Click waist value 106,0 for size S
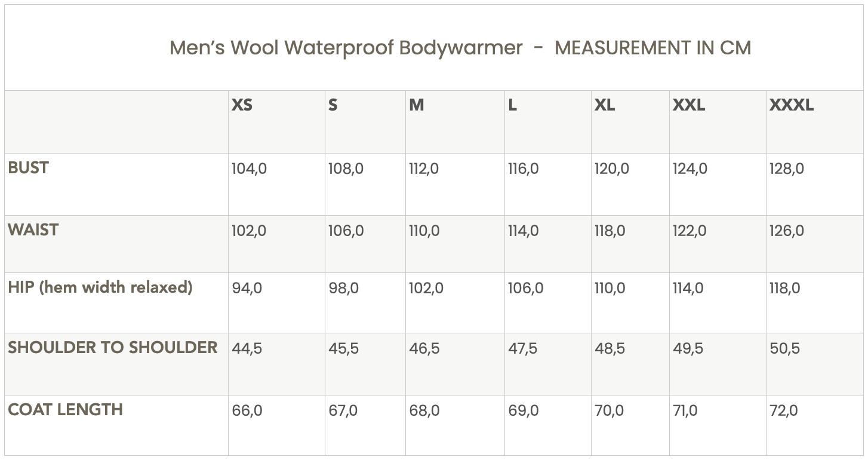Viewport: 868px width, 460px height. click(346, 231)
